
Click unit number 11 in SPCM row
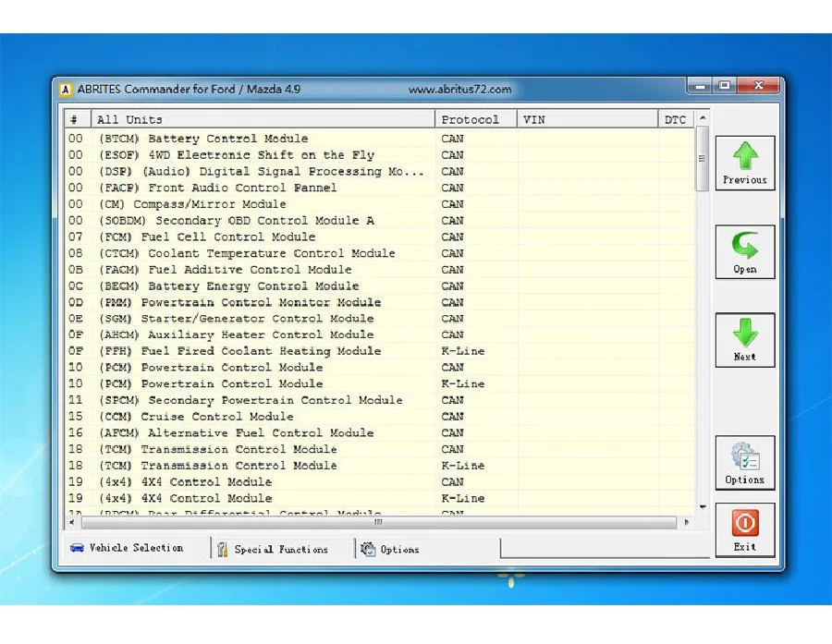pyautogui.click(x=76, y=400)
